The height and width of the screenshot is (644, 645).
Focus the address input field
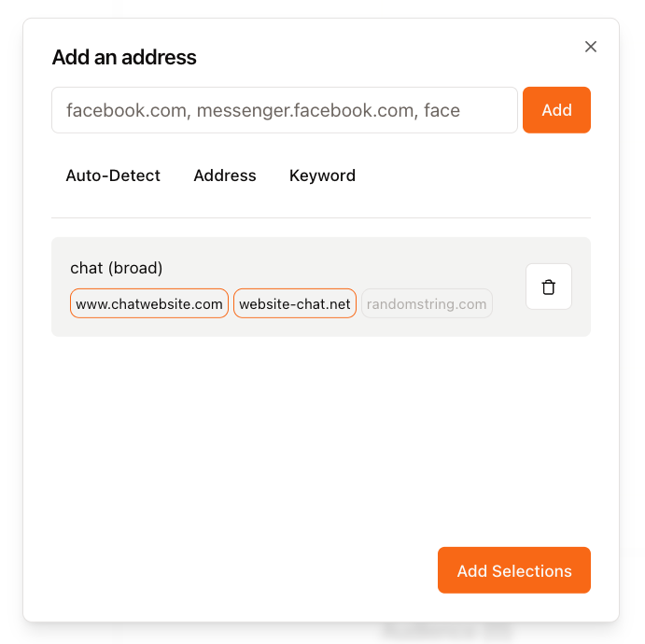(x=285, y=110)
